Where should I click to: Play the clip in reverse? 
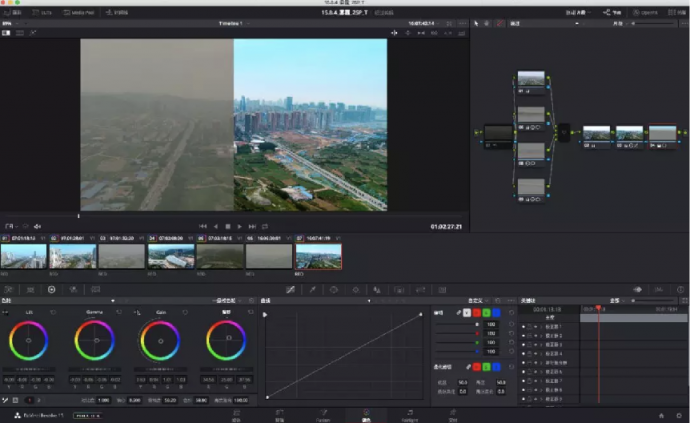pyautogui.click(x=216, y=226)
